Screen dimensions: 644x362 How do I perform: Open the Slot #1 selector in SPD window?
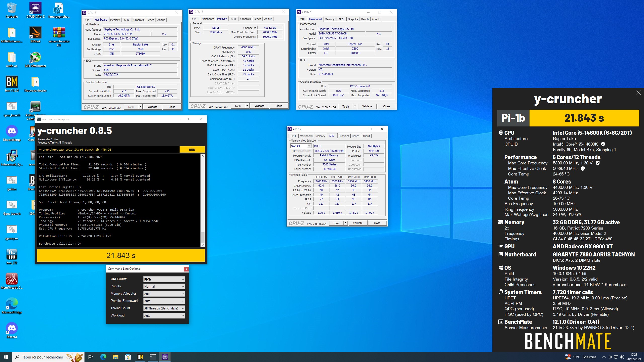pyautogui.click(x=301, y=146)
